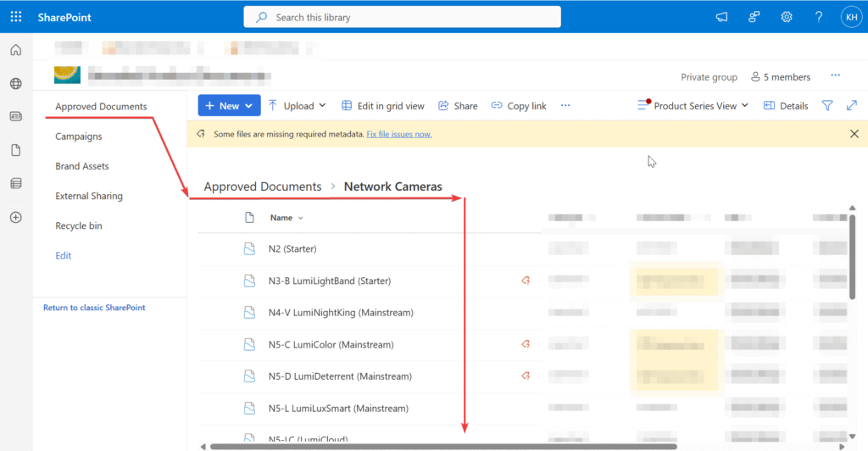Click the Home icon in left rail
This screenshot has height=451, width=868.
[x=15, y=50]
